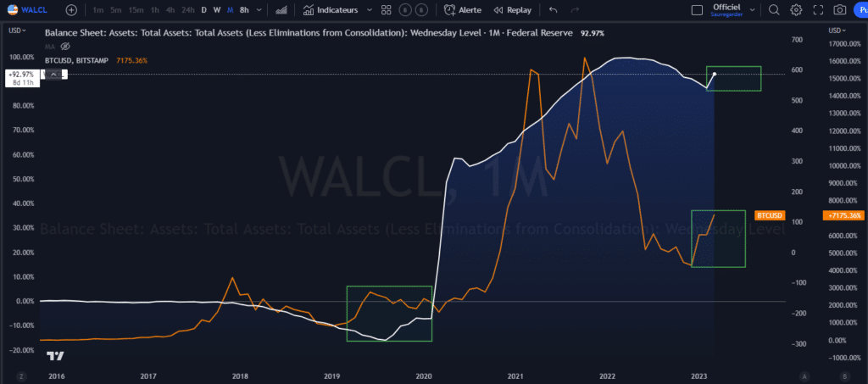Click the Z time zone button bottom-left
The image size is (868, 384).
[21, 376]
